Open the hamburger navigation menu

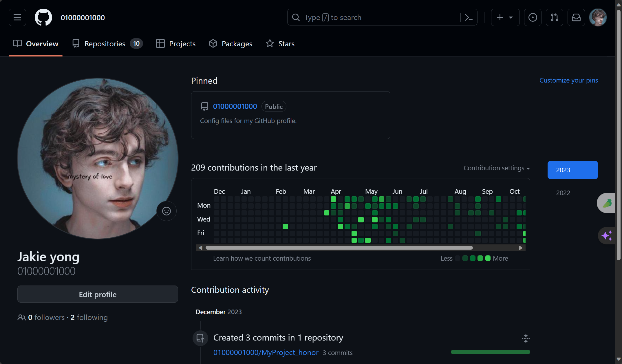pyautogui.click(x=17, y=17)
